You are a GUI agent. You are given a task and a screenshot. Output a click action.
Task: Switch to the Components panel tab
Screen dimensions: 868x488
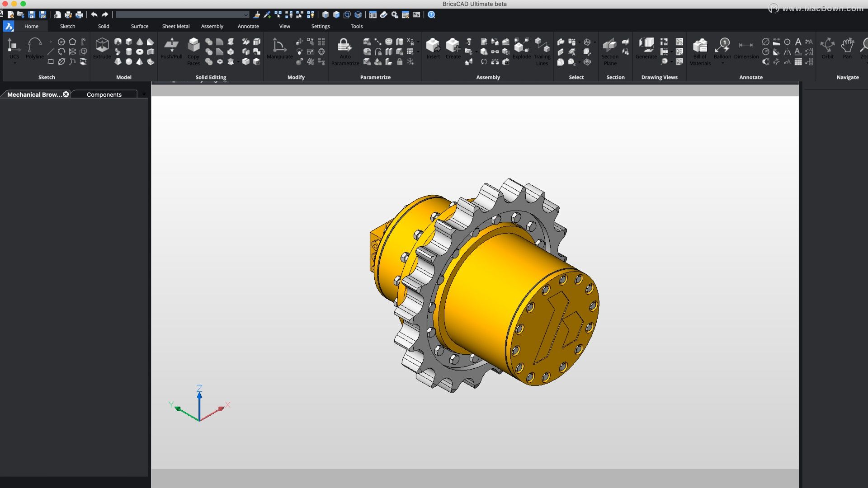pos(104,94)
